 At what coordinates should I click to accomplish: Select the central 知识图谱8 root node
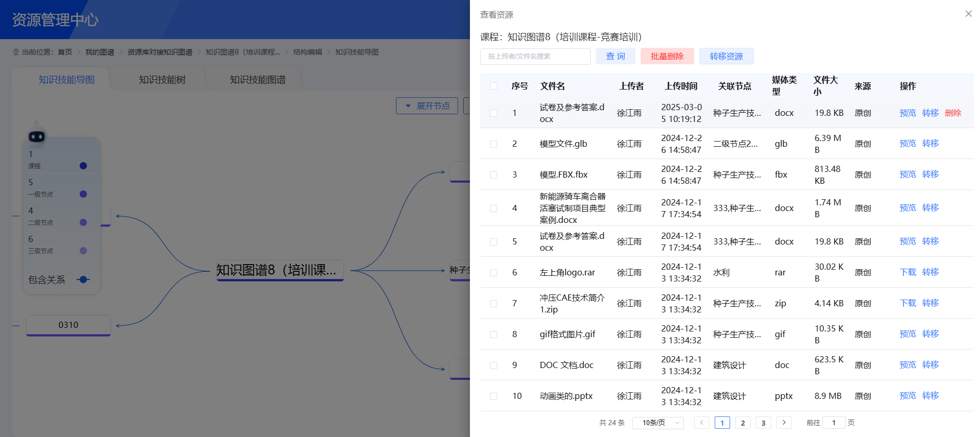coord(279,270)
